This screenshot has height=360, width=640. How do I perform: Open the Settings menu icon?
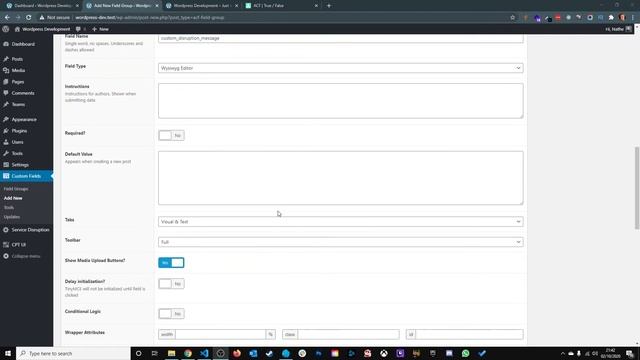click(x=6, y=165)
